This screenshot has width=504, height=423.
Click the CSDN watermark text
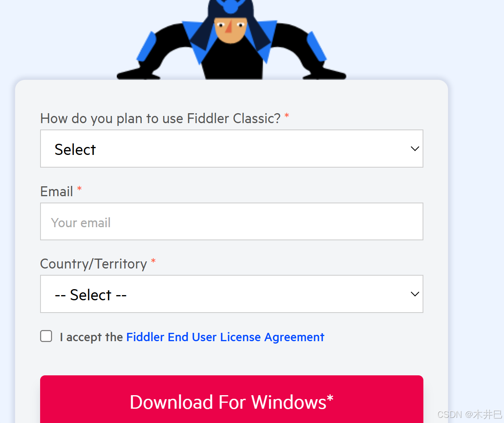469,414
